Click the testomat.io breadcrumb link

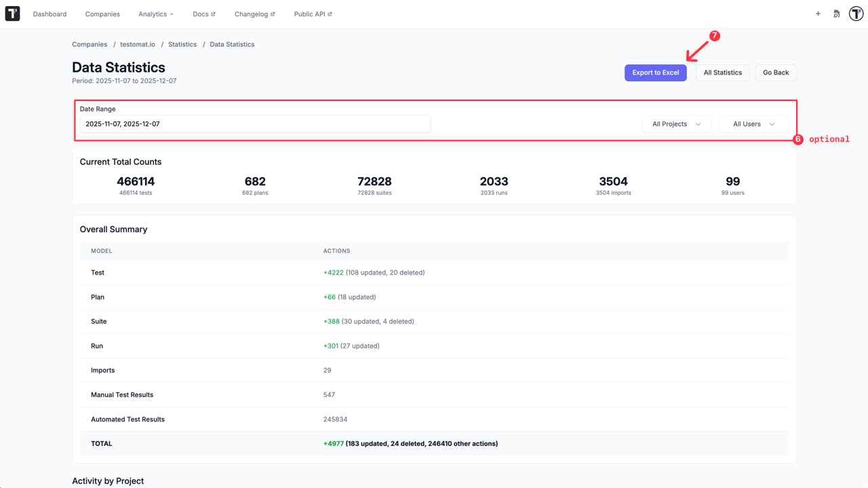click(x=138, y=44)
